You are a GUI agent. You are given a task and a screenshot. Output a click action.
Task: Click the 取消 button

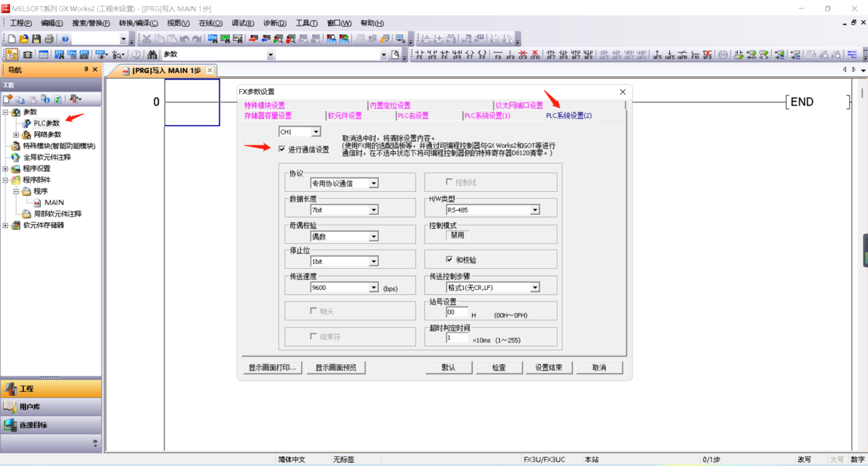[x=599, y=367]
